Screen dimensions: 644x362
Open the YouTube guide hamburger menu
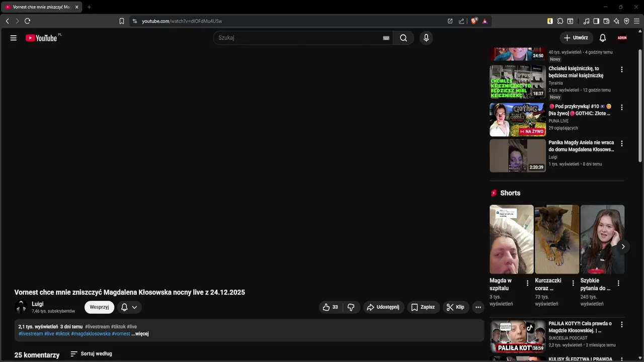coord(14,38)
